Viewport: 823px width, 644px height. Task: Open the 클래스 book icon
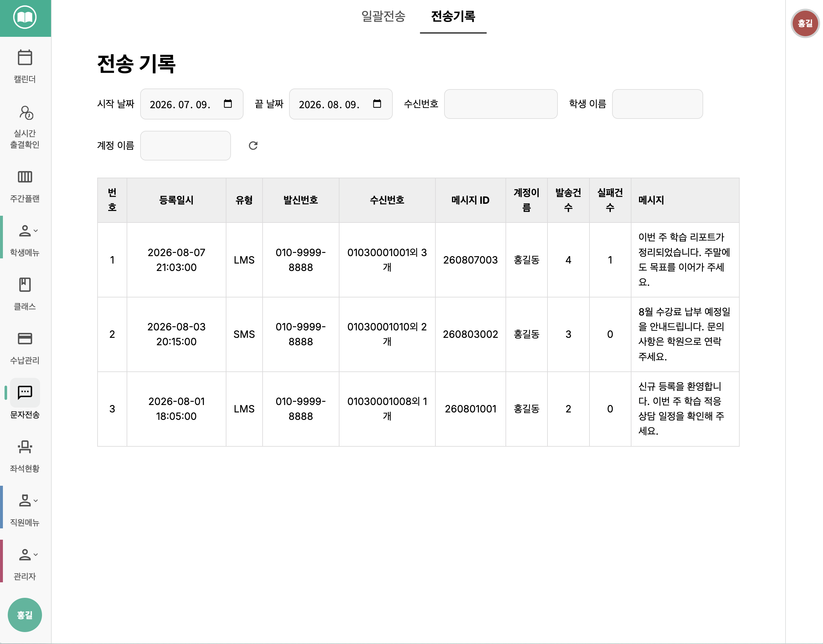[x=25, y=285]
